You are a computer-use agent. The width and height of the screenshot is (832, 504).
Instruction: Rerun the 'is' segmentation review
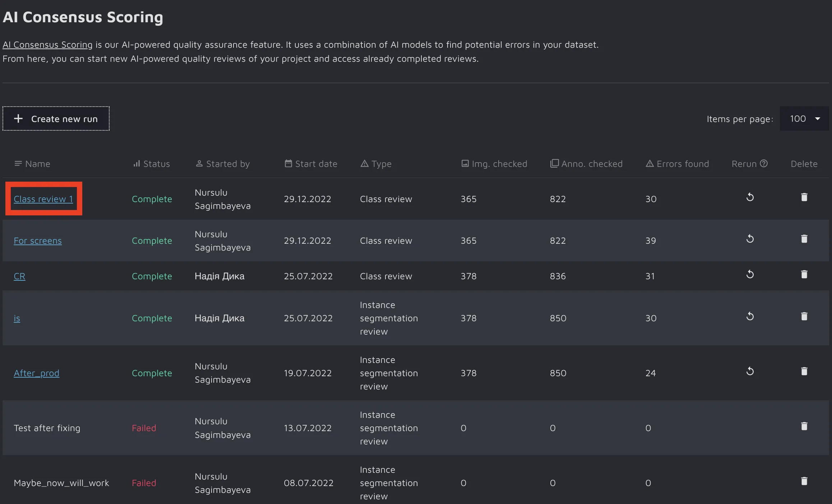click(x=750, y=316)
